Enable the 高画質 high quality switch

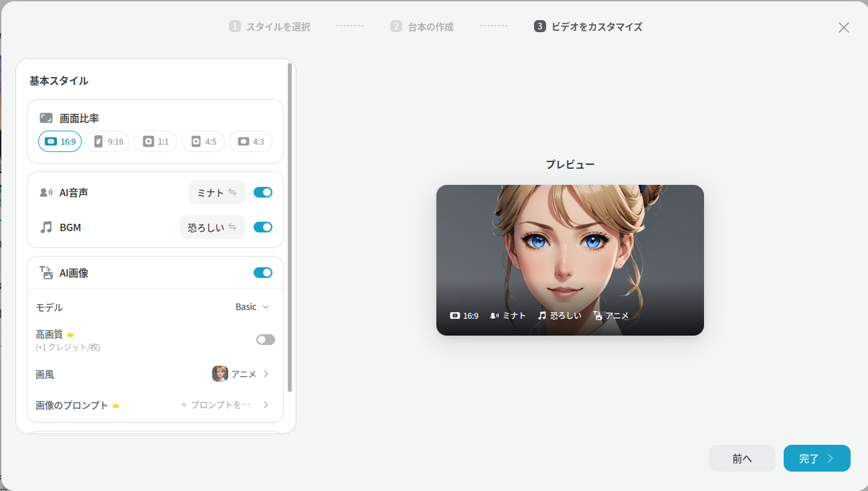(265, 340)
